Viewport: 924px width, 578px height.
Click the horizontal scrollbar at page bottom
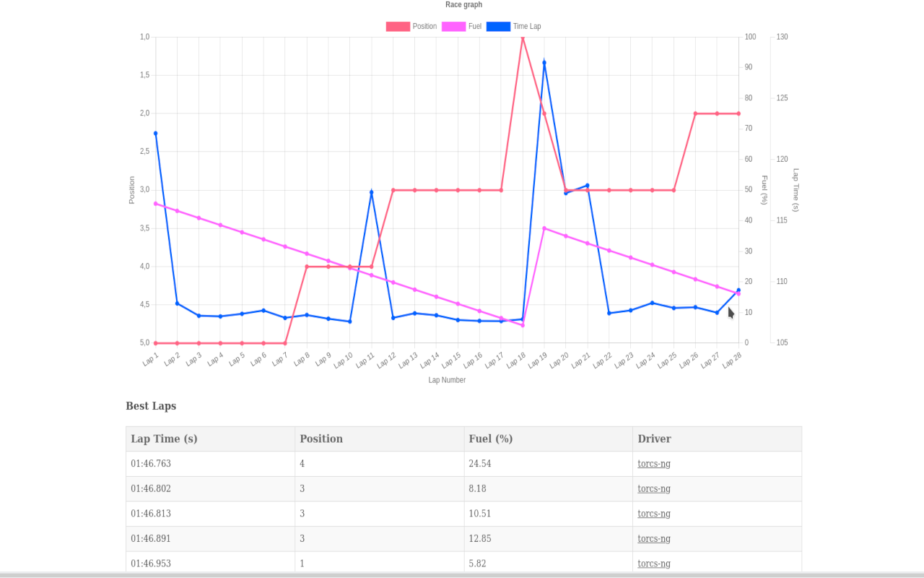tap(462, 575)
